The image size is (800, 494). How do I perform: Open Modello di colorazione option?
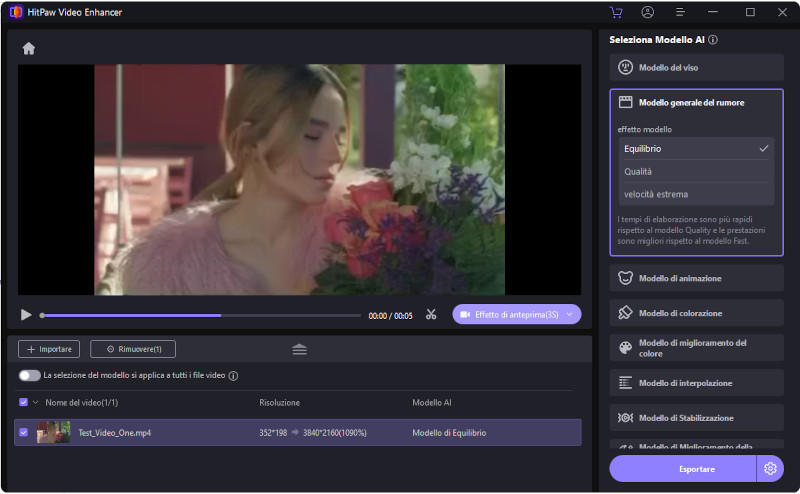point(696,313)
